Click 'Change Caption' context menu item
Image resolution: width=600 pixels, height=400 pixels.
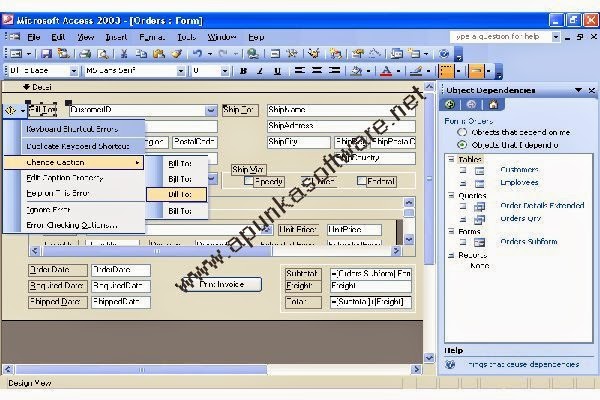pos(74,162)
